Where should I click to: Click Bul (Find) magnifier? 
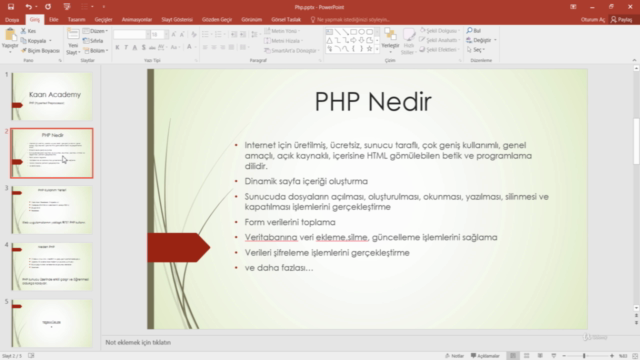pyautogui.click(x=473, y=31)
